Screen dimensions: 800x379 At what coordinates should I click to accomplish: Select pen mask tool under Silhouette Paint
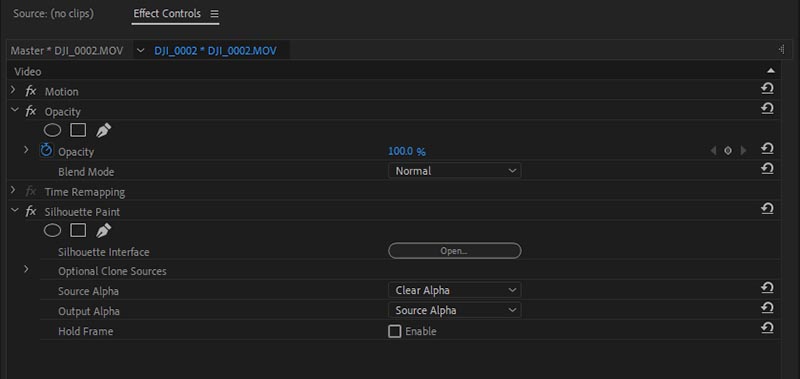(104, 231)
